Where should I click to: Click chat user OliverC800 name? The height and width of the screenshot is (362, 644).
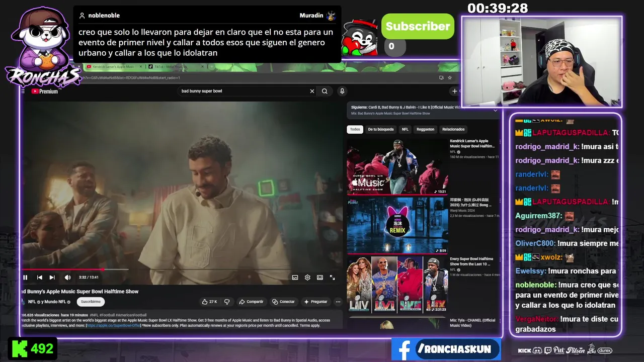(x=535, y=243)
